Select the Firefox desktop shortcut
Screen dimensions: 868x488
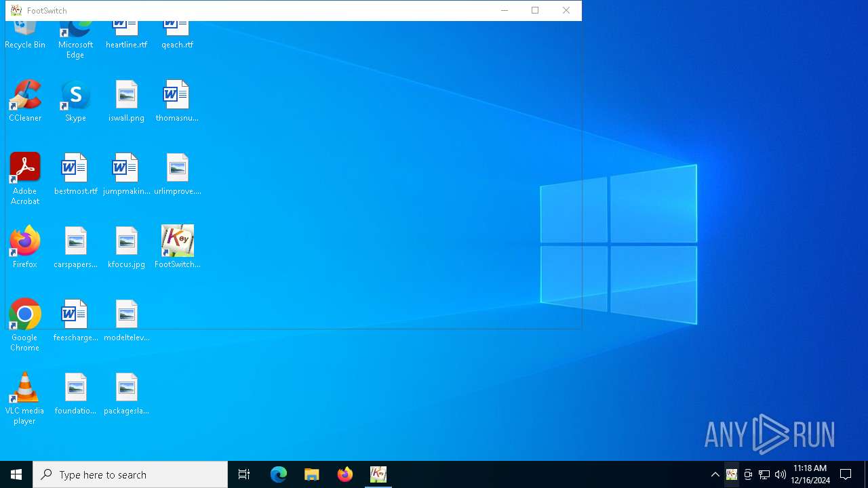tap(25, 247)
